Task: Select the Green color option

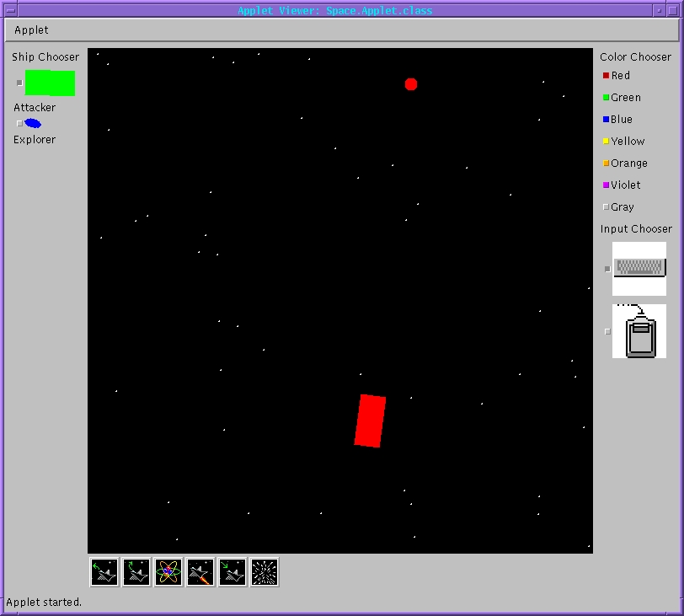Action: click(x=622, y=97)
